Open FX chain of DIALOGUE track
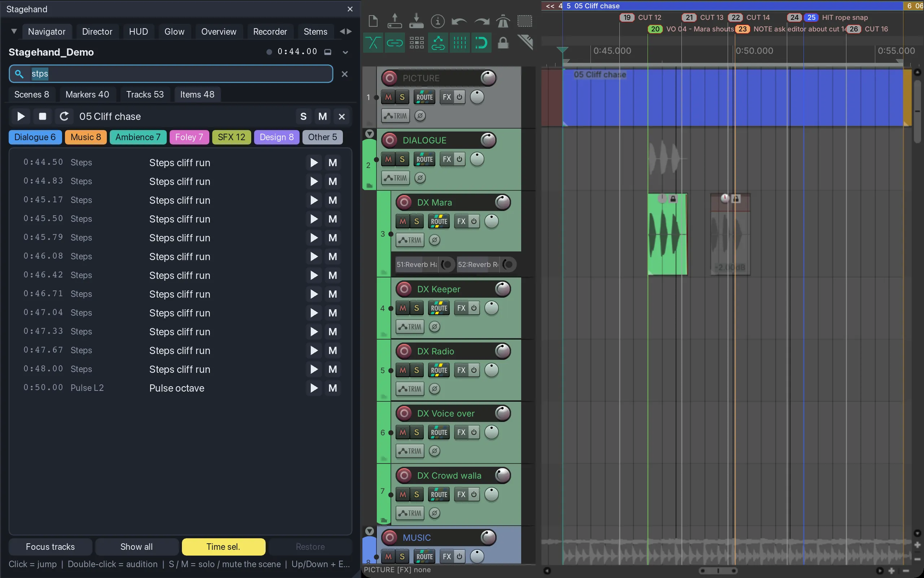This screenshot has height=578, width=924. [447, 159]
